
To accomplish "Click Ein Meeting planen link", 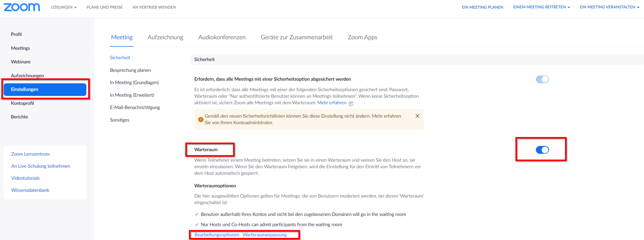I will [482, 7].
